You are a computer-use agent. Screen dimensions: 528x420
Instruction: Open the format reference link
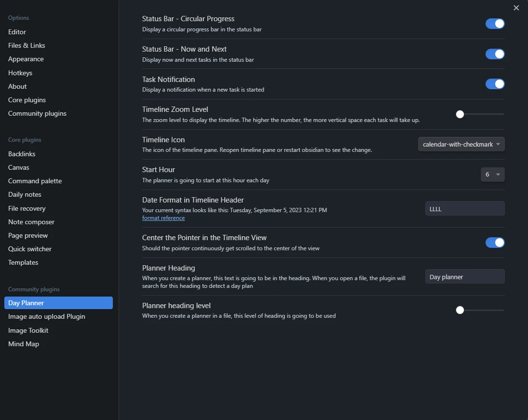[163, 218]
